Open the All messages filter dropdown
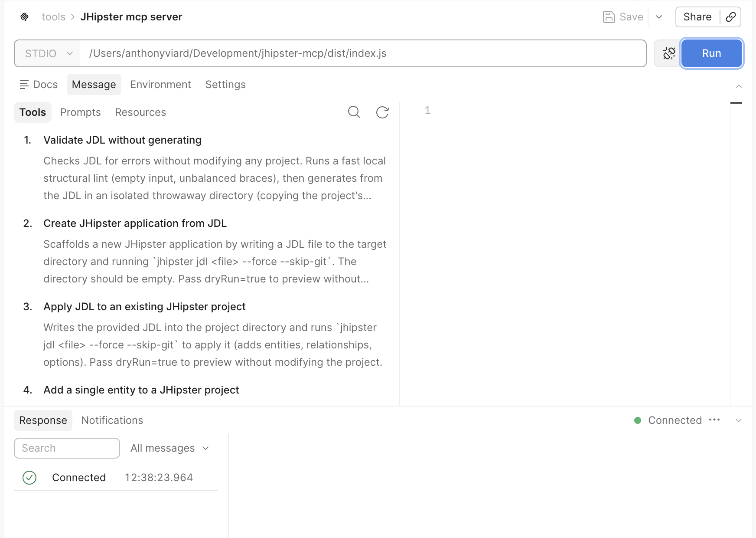Screen dimensions: 756x538 (x=169, y=448)
